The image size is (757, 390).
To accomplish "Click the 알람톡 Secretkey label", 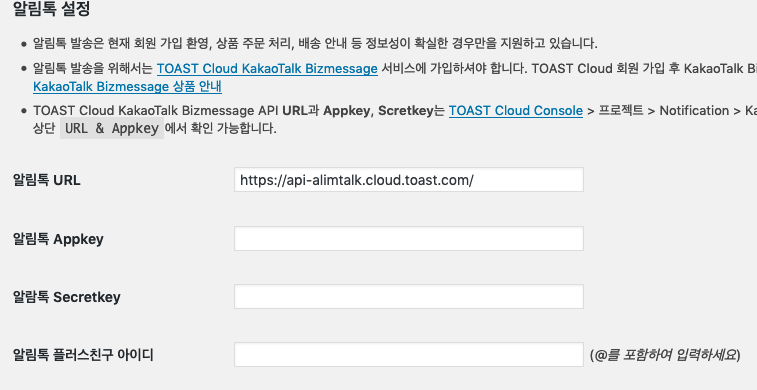I will tap(67, 297).
